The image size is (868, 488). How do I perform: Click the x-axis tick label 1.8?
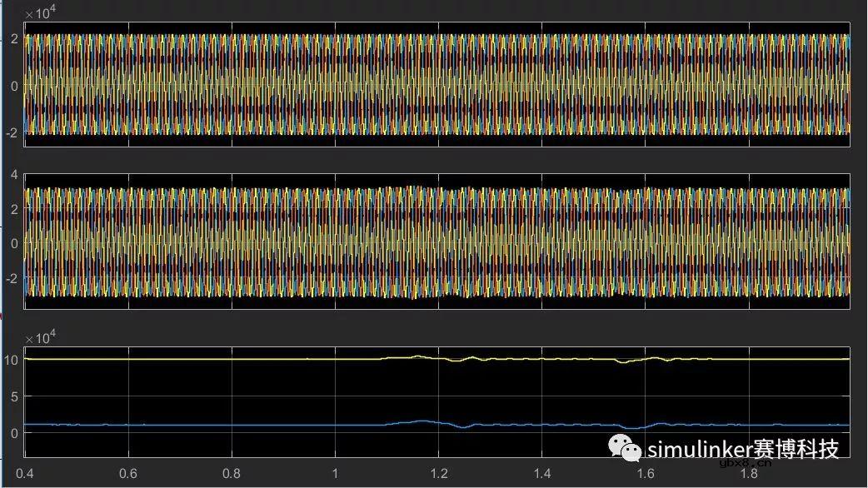pos(749,472)
